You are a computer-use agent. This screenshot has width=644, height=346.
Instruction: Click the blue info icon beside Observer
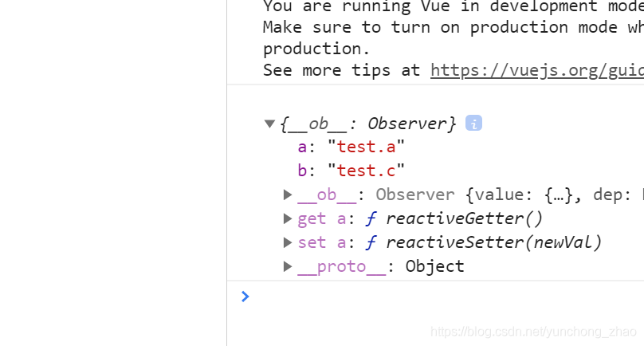[x=473, y=124]
